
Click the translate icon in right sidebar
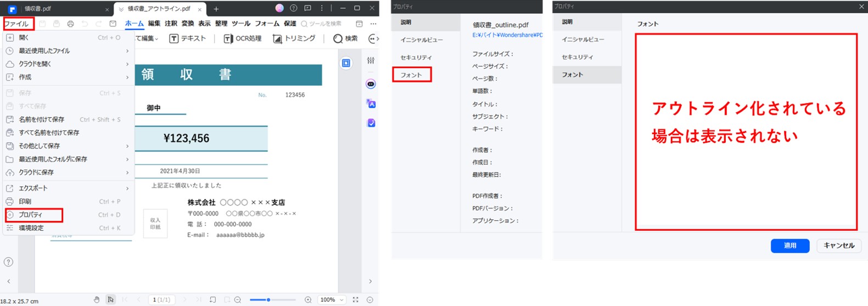click(371, 103)
